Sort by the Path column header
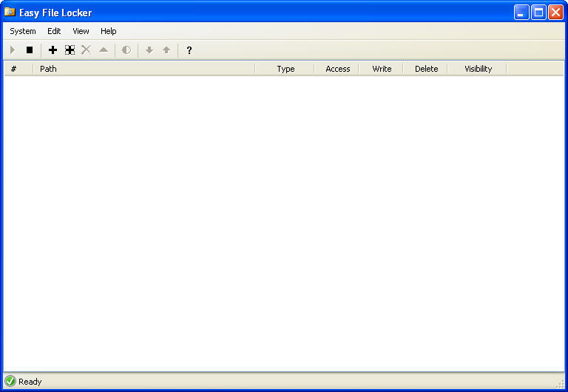Screen dimensions: 568x392 coord(144,69)
